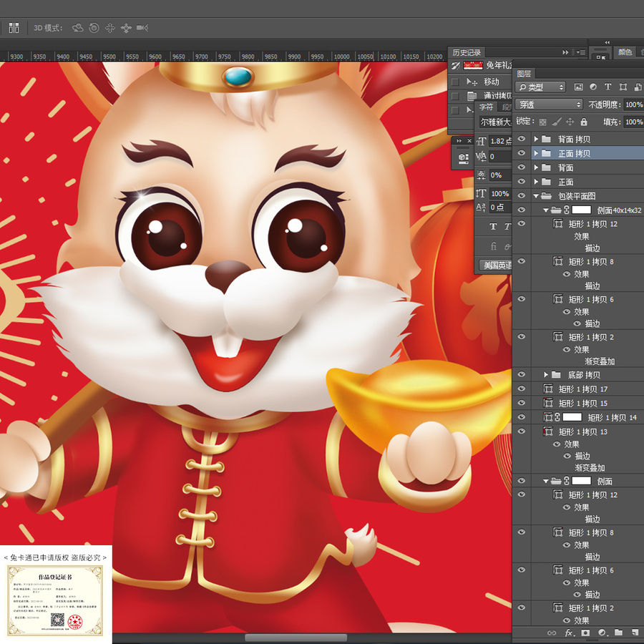Click the history brush source icon for snapshot
Screen dimensions: 644x644
point(455,65)
